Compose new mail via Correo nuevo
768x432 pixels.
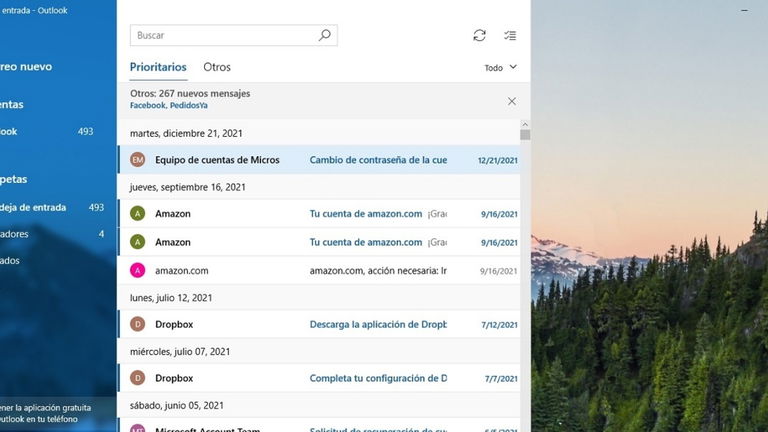click(26, 67)
